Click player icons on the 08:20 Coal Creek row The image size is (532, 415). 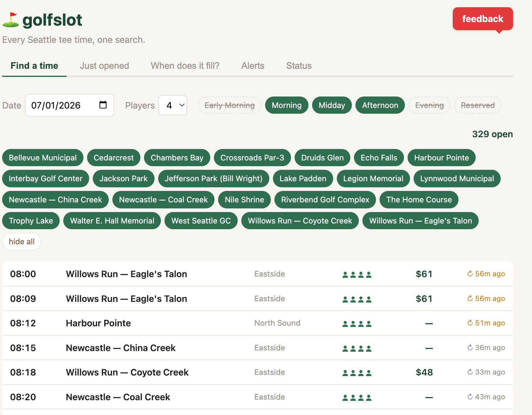point(357,398)
